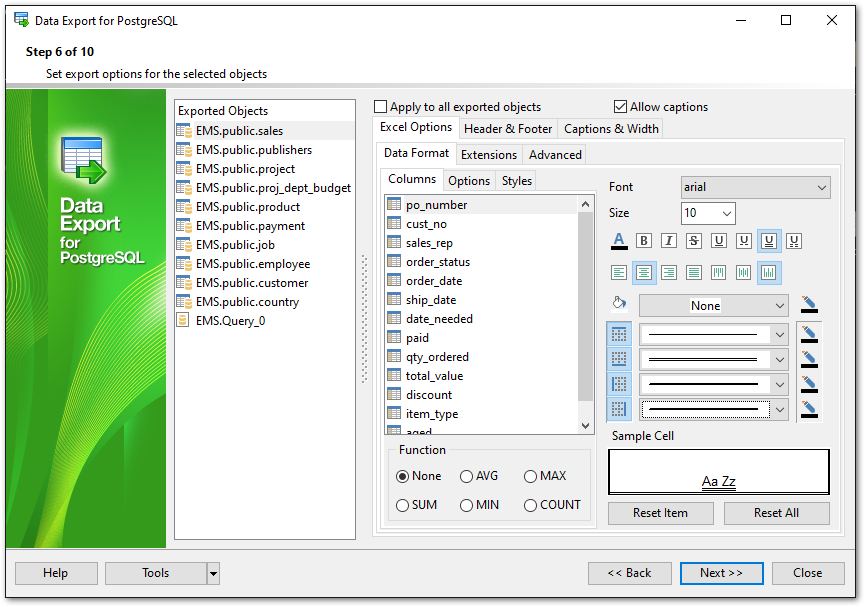Open the Columns sub-tab
The image size is (865, 607).
click(x=412, y=179)
